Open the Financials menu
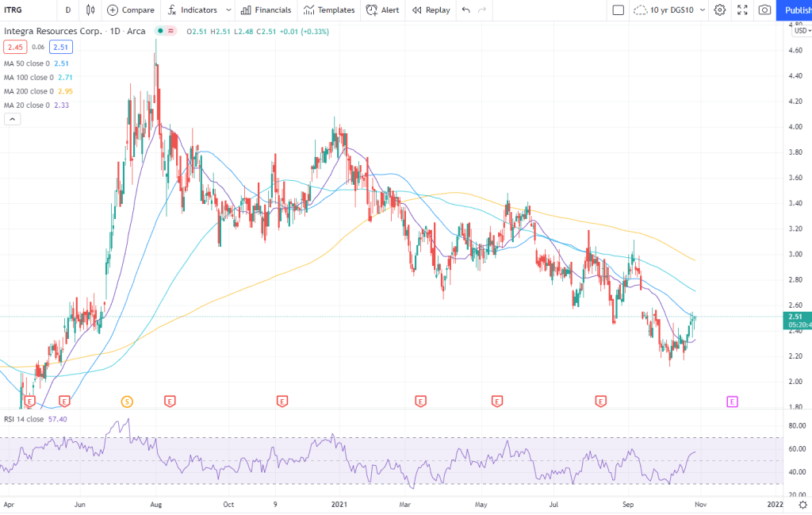Screen dimensions: 812x515 click(266, 10)
